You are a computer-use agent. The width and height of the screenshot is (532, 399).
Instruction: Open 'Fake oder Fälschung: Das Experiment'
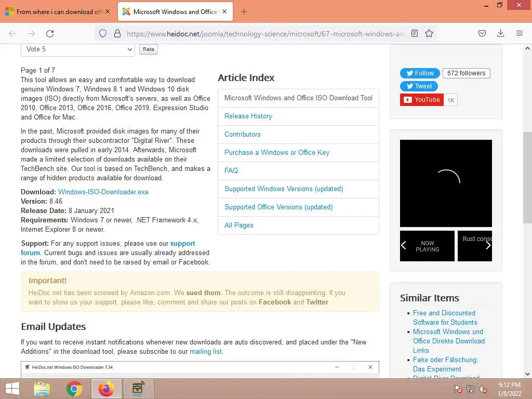[x=445, y=364]
